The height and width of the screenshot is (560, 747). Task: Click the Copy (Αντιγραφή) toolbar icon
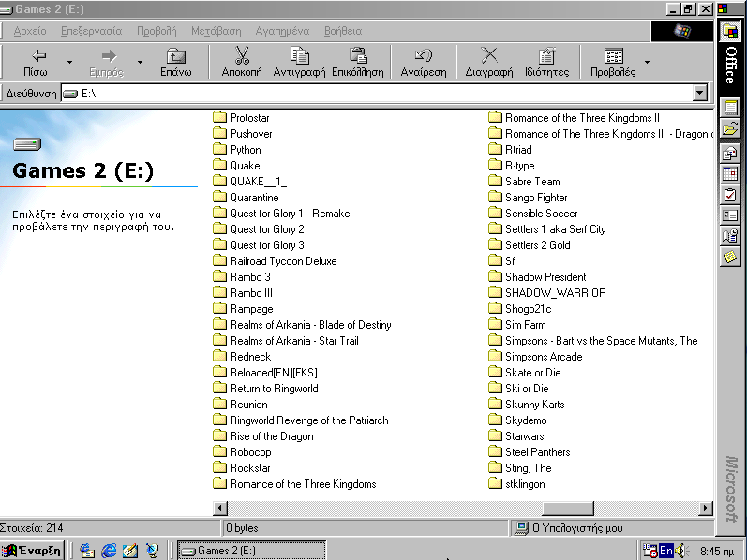(299, 62)
